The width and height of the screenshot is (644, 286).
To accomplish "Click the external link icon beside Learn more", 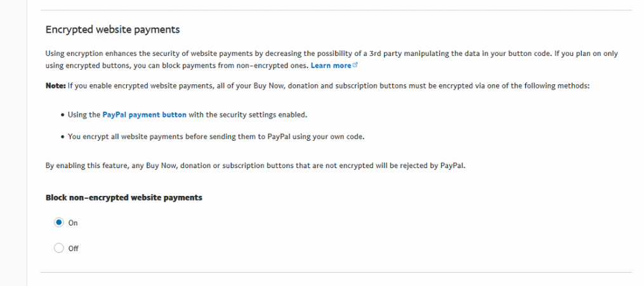I will tap(355, 65).
